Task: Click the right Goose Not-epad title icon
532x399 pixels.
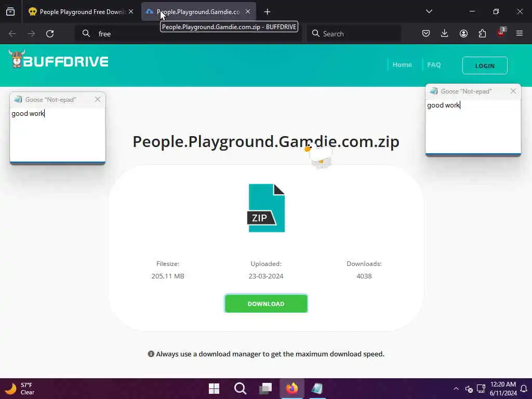Action: pos(434,91)
